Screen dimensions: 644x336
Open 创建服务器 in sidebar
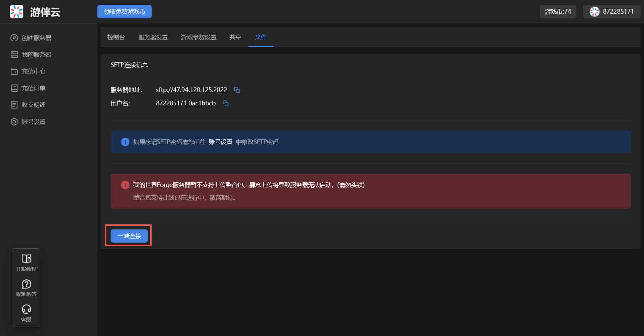point(36,38)
